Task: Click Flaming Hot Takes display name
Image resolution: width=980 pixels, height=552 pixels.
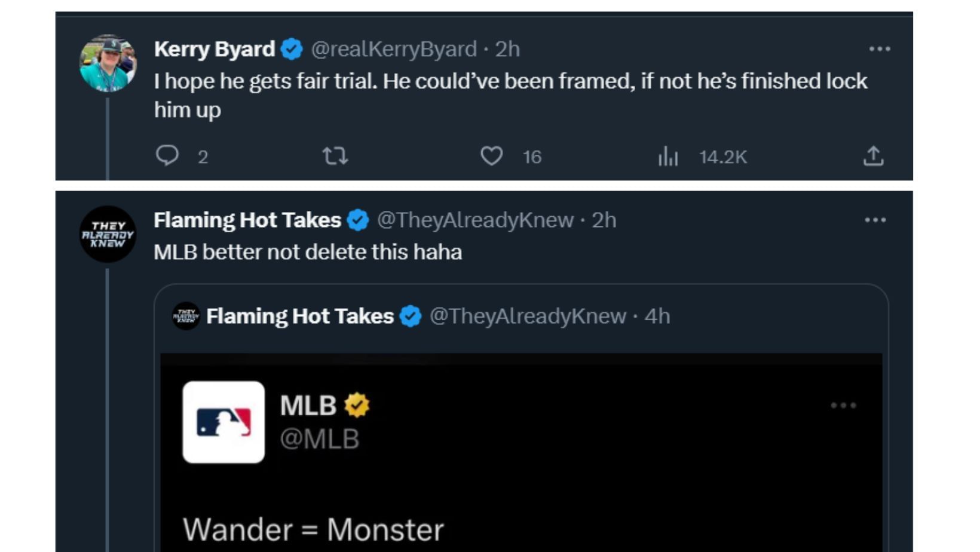Action: pyautogui.click(x=247, y=220)
